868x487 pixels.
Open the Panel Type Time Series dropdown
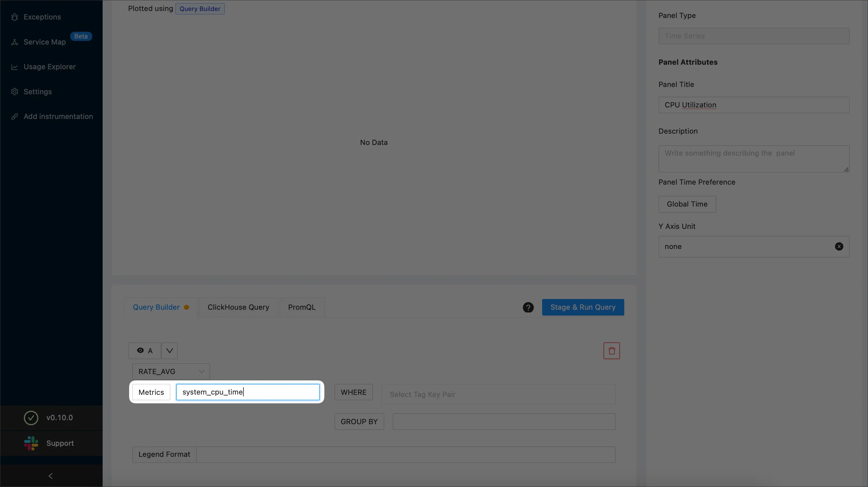coord(754,36)
